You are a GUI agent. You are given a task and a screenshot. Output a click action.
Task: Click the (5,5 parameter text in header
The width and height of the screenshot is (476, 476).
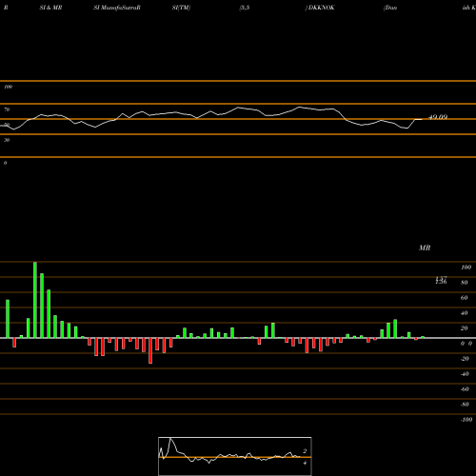click(245, 8)
